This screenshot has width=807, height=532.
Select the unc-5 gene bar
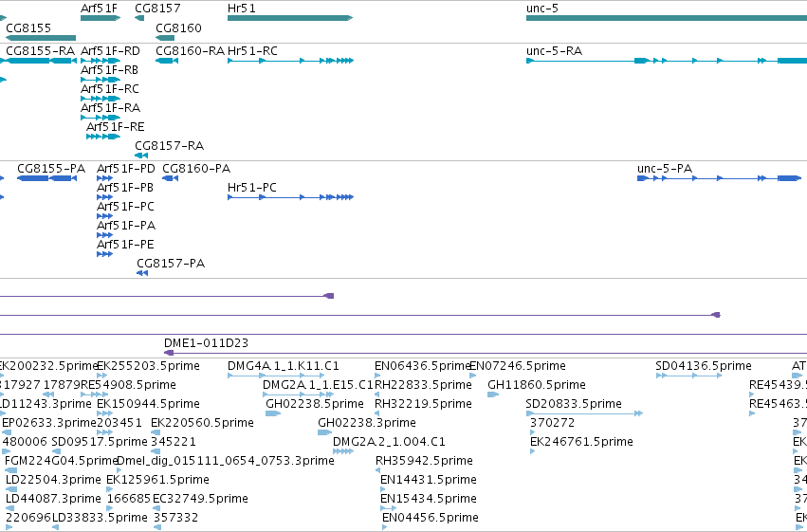coord(667,18)
